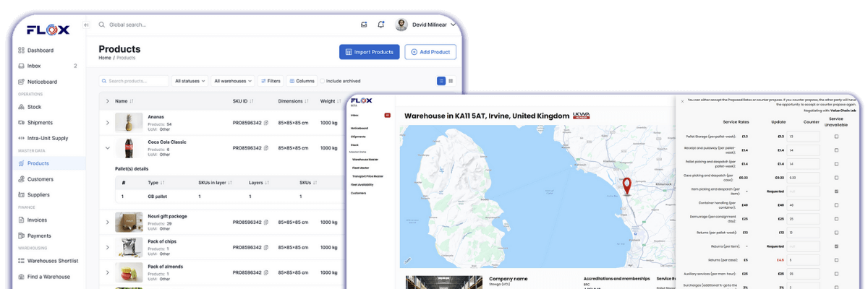The width and height of the screenshot is (868, 289).
Task: Open the Warehouses Shortlist icon
Action: pyautogui.click(x=21, y=261)
